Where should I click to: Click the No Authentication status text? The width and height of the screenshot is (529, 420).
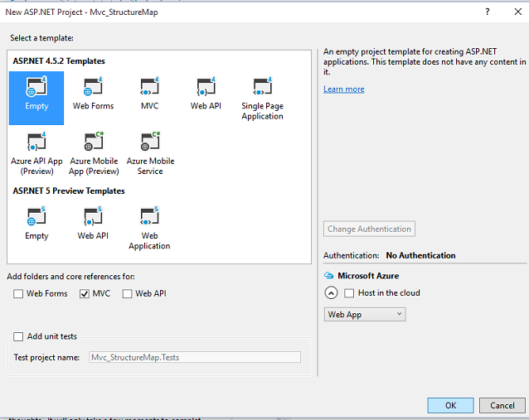(x=420, y=255)
